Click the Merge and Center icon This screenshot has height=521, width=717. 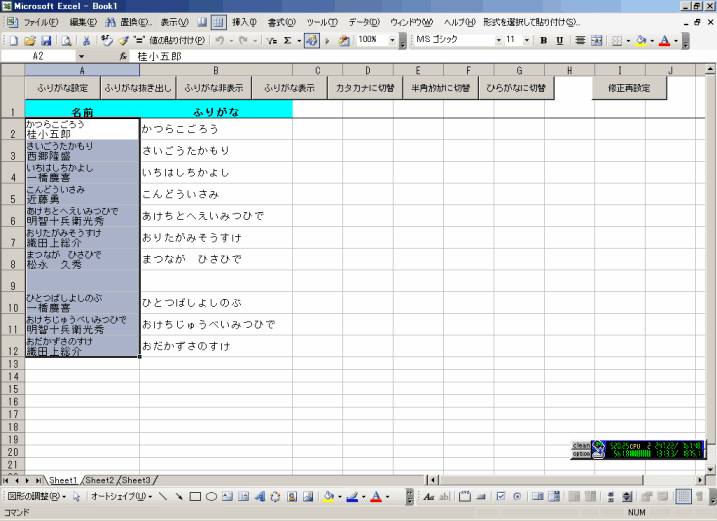click(x=596, y=41)
